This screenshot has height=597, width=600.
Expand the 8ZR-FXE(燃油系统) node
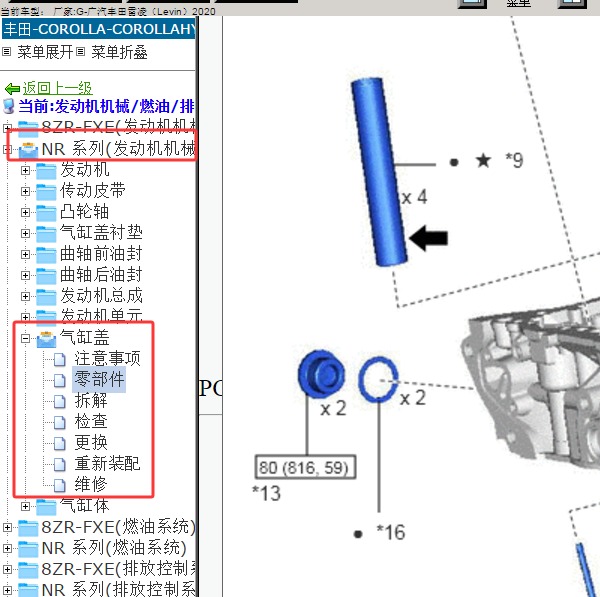(7, 527)
